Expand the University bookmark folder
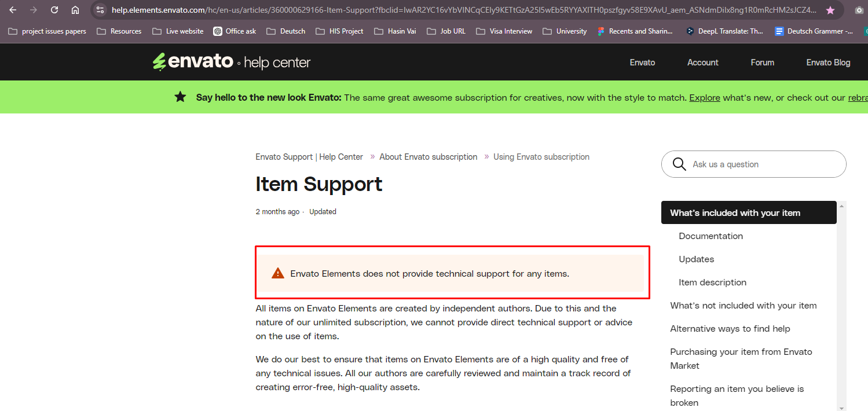This screenshot has height=411, width=868. (565, 31)
